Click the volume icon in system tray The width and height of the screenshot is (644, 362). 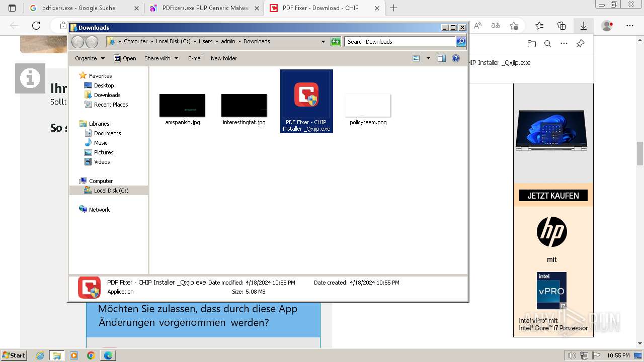572,355
